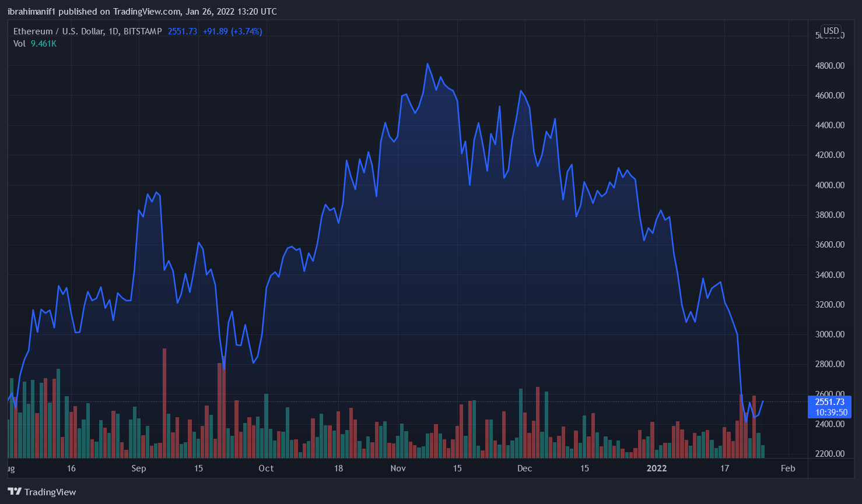This screenshot has width=862, height=504.
Task: Click the 3000.00 price axis label
Action: (829, 334)
